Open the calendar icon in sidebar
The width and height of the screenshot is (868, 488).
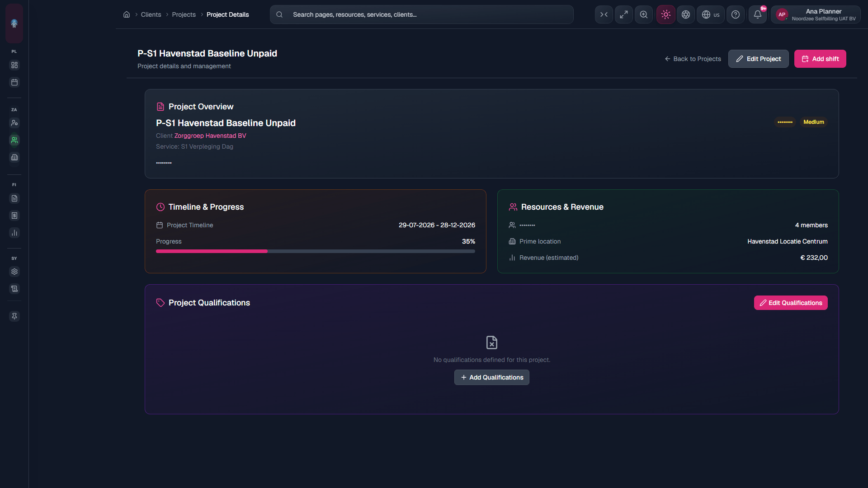point(14,82)
